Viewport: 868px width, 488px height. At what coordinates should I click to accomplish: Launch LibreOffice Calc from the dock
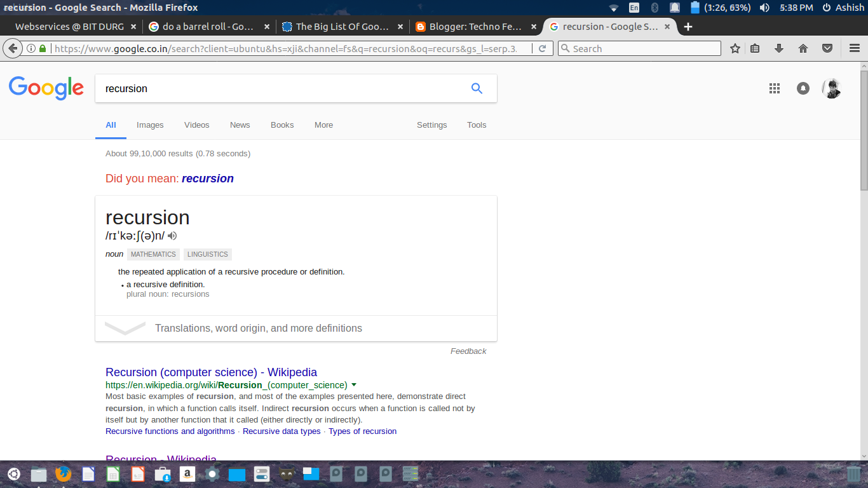click(113, 474)
